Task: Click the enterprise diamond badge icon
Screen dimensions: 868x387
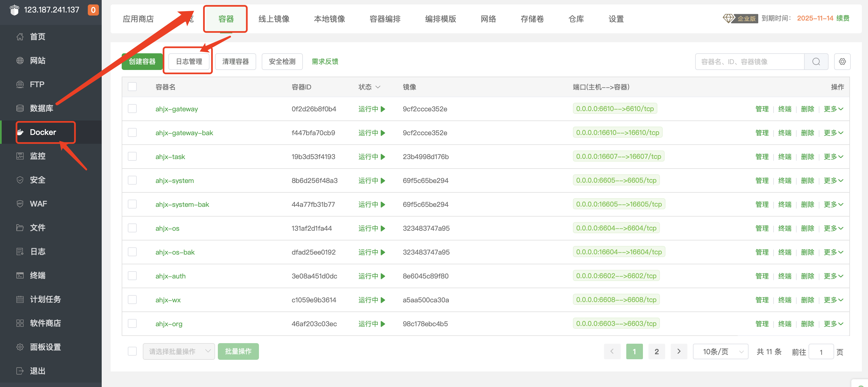Action: click(x=728, y=18)
